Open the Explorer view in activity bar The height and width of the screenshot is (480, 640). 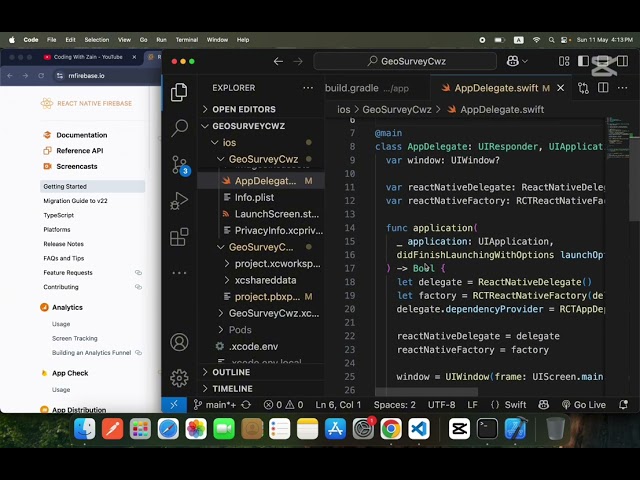179,92
